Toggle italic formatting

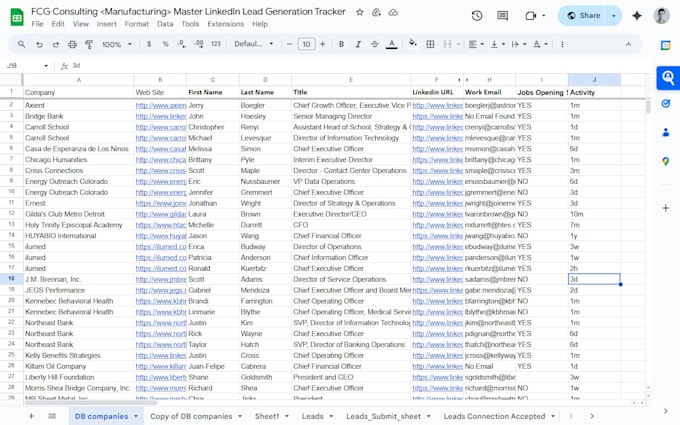point(358,44)
